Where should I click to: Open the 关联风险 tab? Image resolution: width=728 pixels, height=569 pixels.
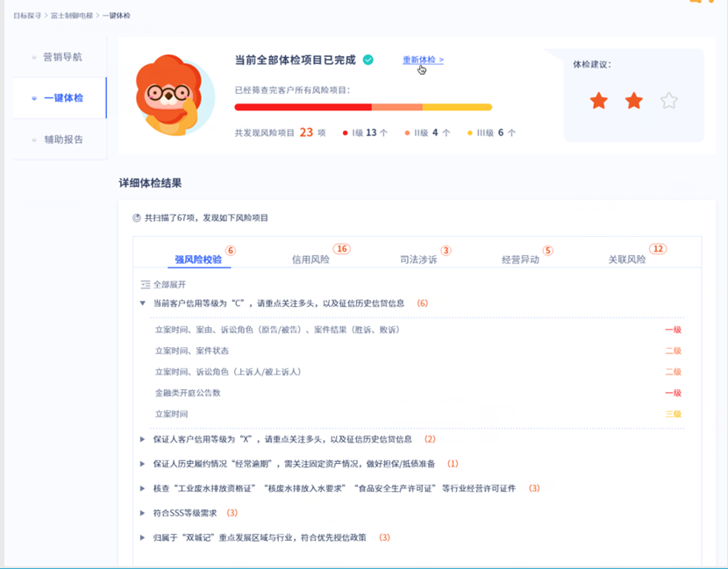(627, 260)
